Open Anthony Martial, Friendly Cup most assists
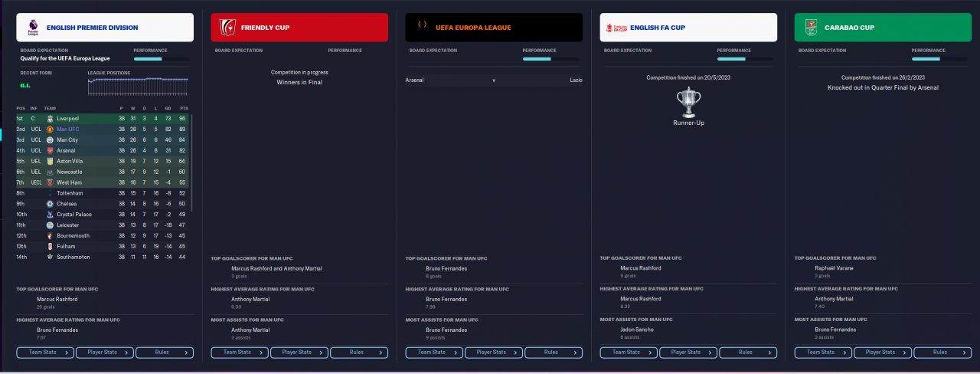 250,330
